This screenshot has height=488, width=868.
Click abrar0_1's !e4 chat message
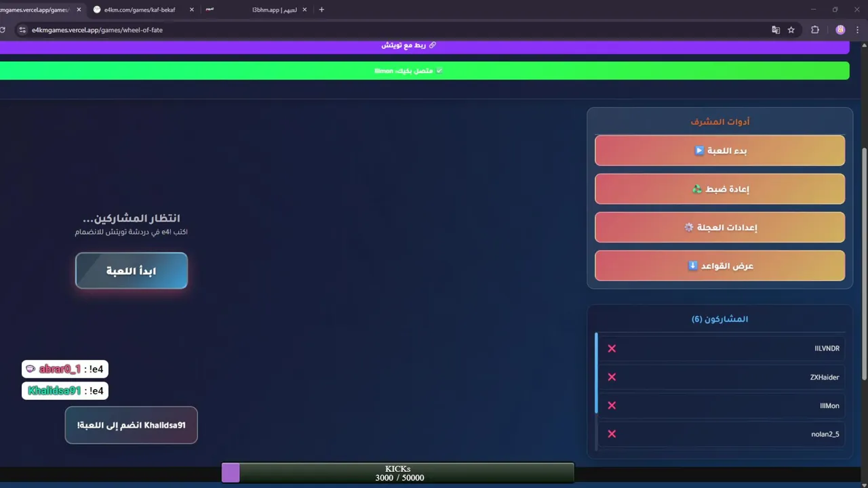(65, 369)
